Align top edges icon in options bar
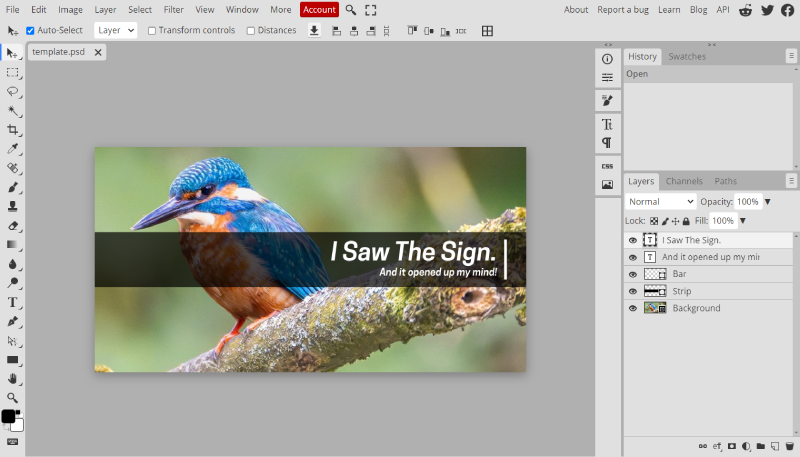The width and height of the screenshot is (800, 457). [x=412, y=31]
